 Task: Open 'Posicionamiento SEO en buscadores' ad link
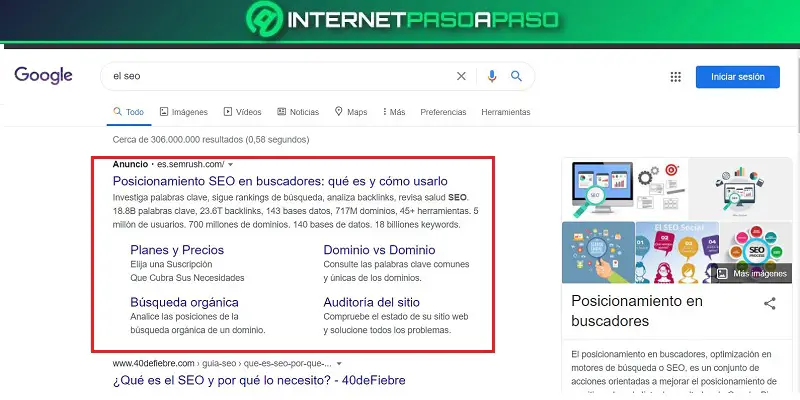click(x=280, y=181)
